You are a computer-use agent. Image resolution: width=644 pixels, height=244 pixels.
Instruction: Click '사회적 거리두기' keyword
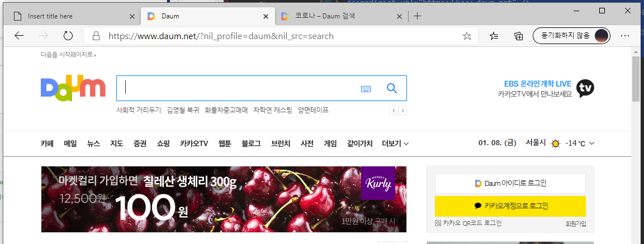139,111
